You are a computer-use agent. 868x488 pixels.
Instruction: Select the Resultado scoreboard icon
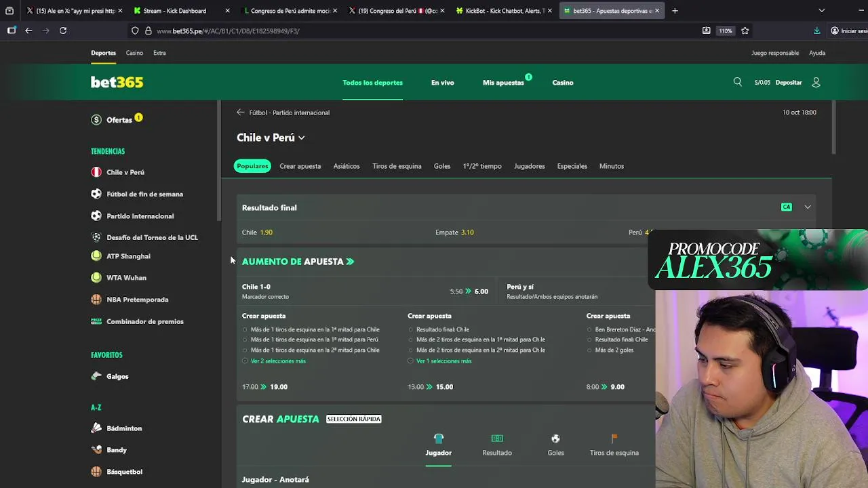[x=497, y=439]
